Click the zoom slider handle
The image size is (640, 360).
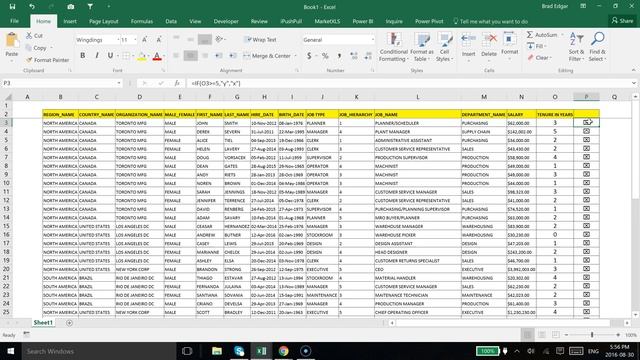tap(592, 335)
